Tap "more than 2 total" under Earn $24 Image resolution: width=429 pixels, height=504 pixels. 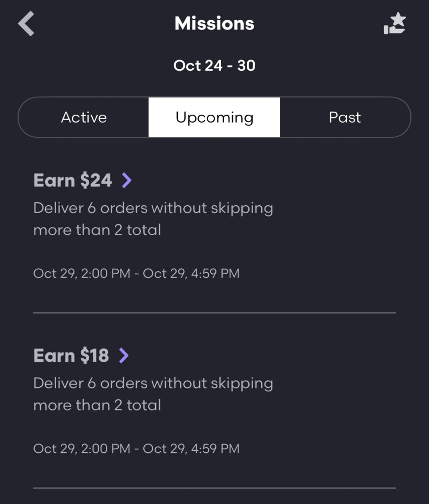point(97,230)
